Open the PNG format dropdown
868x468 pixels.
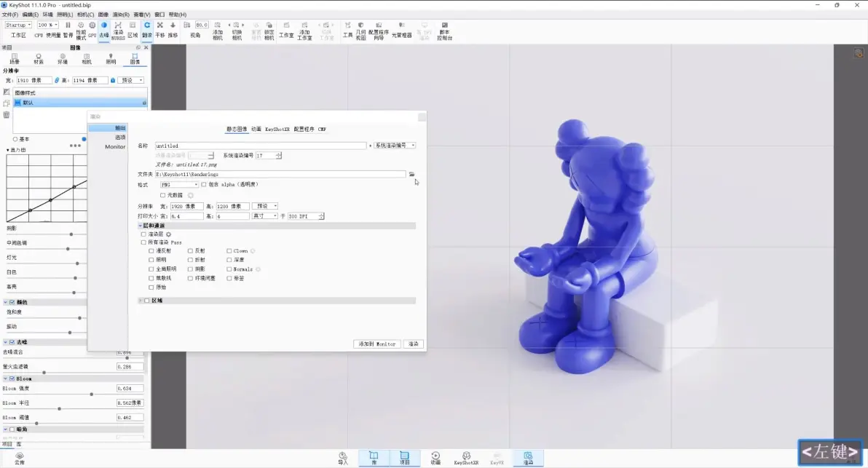179,185
